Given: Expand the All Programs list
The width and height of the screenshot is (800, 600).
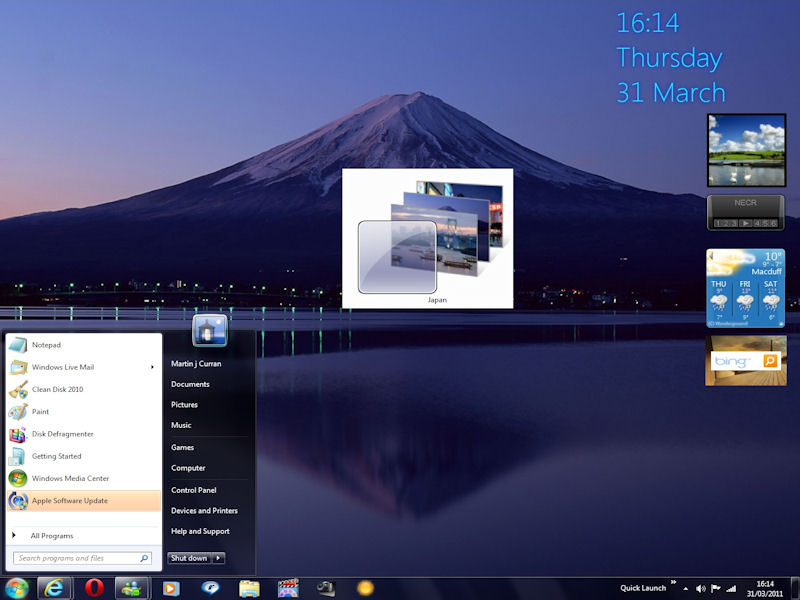Looking at the screenshot, I should tap(51, 536).
